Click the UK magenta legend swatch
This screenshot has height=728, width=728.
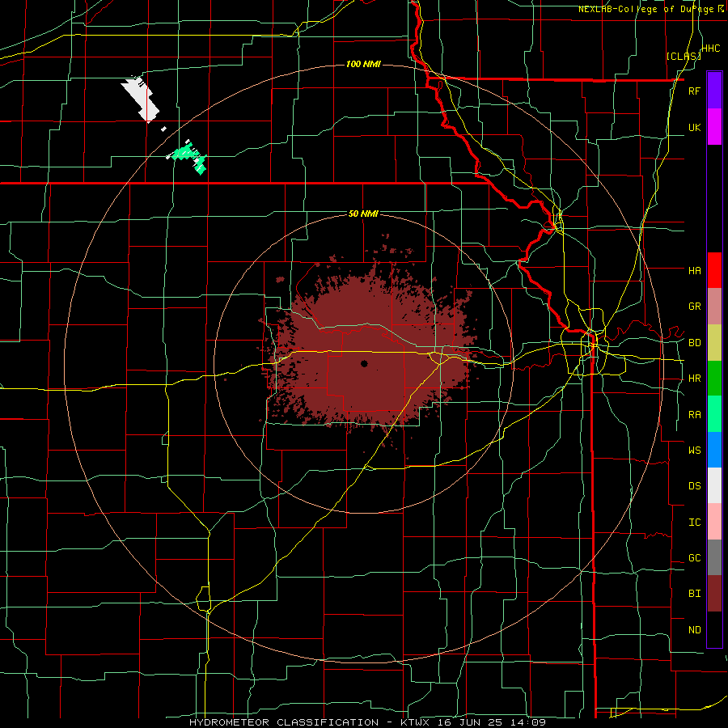[714, 127]
